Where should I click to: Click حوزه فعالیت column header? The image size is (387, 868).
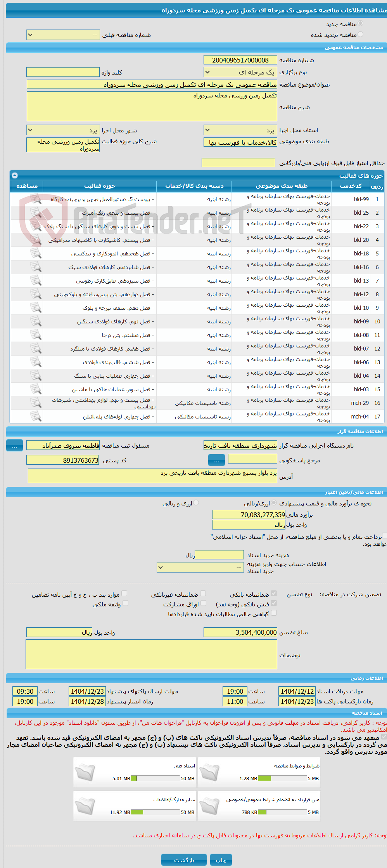coord(100,186)
